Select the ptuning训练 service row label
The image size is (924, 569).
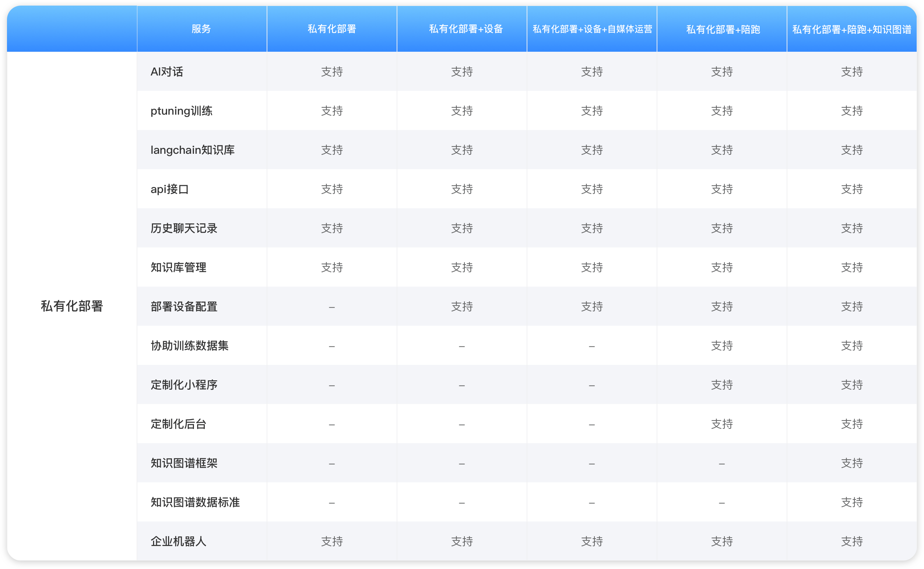[181, 111]
